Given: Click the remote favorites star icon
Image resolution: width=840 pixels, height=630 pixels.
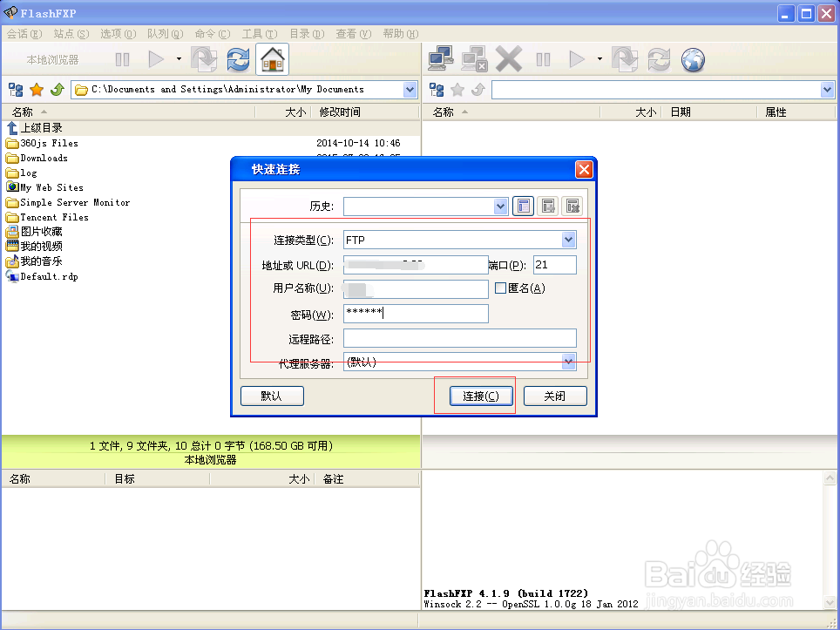Looking at the screenshot, I should (x=457, y=90).
